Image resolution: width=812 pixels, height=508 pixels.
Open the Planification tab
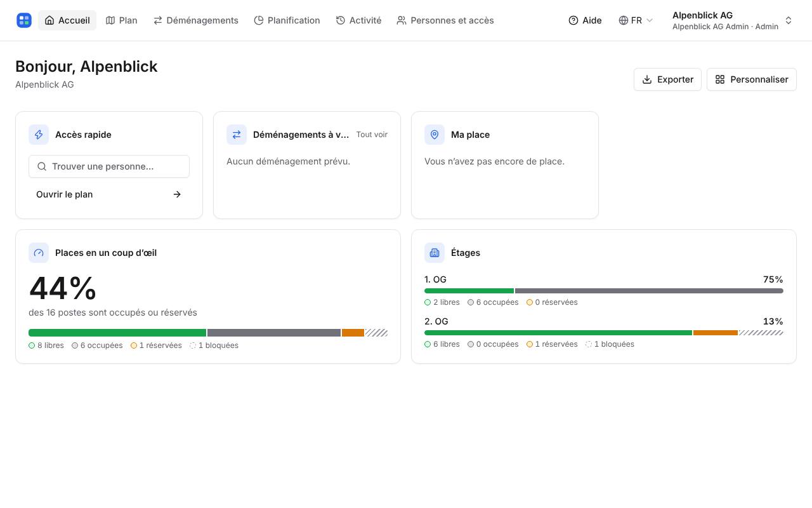tap(287, 20)
